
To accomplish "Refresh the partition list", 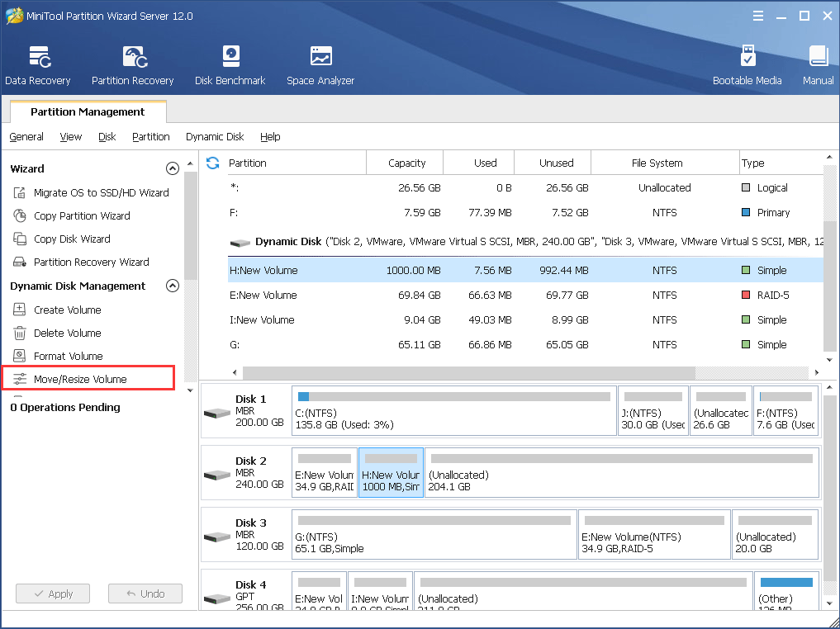I will click(x=212, y=163).
